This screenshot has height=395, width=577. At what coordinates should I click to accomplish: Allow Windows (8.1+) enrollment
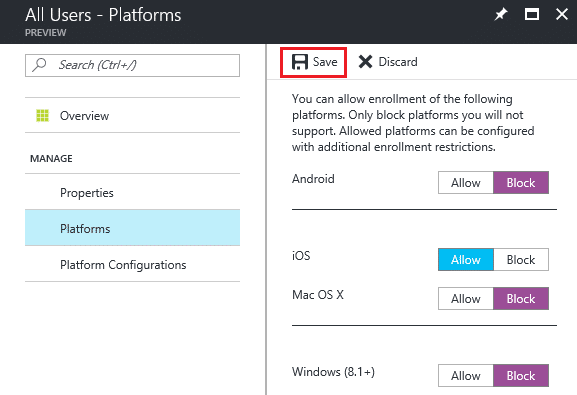point(466,375)
